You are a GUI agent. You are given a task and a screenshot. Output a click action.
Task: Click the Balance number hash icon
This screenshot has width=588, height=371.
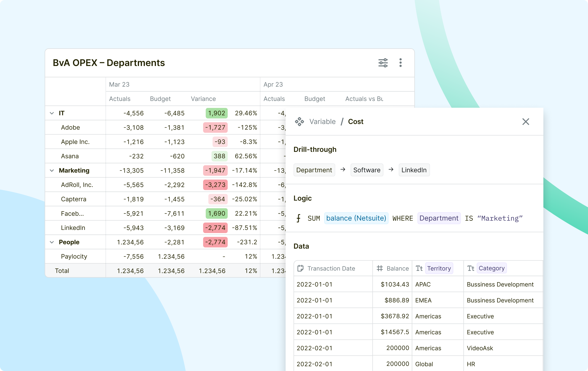pos(380,268)
